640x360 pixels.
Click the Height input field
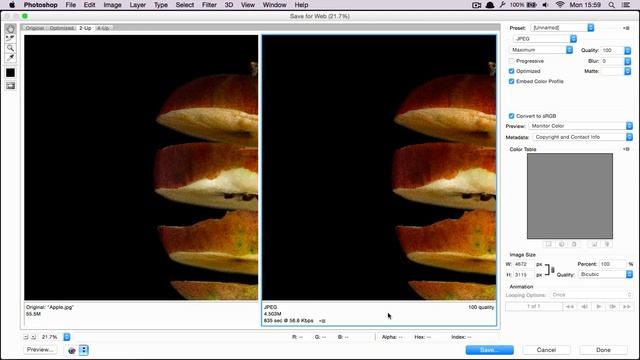click(x=524, y=275)
